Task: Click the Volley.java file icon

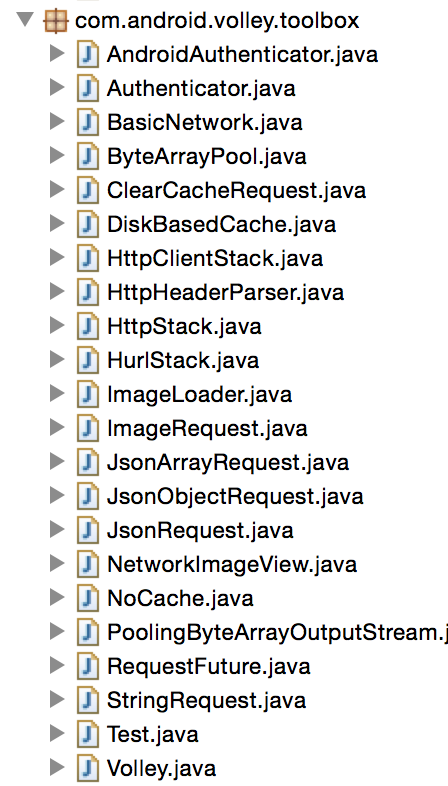Action: point(88,770)
